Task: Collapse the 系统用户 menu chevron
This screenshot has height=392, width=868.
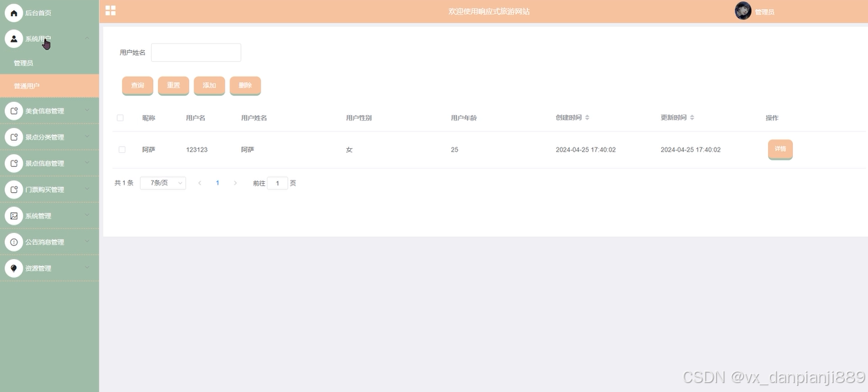Action: 87,39
